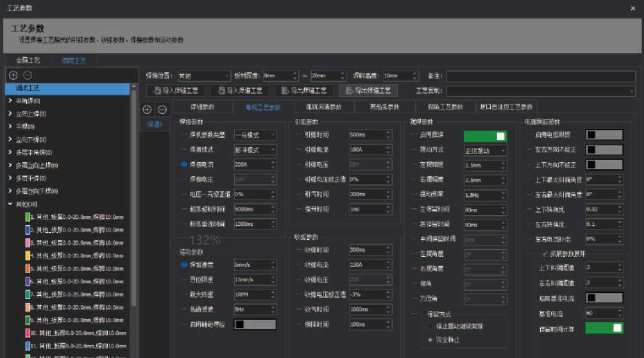
Task: Open the 工艺复制 dropdown
Action: coord(540,91)
